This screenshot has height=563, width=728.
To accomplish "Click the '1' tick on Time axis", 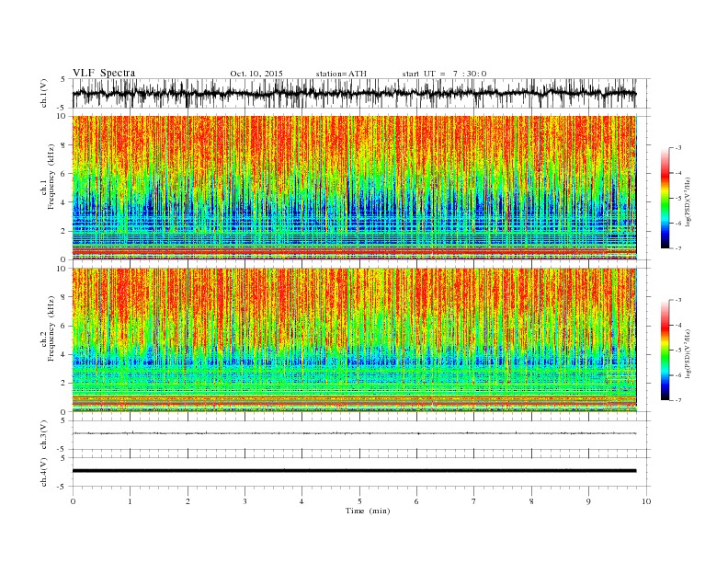I will pyautogui.click(x=130, y=501).
